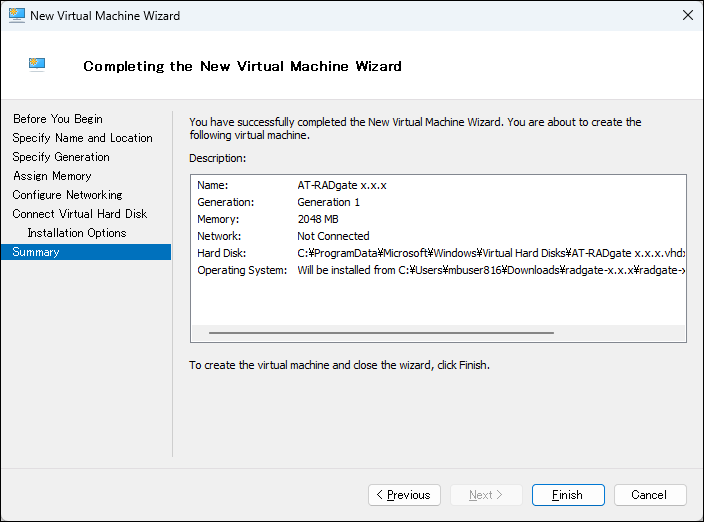Click the 2048 MB memory value
This screenshot has width=704, height=522.
pyautogui.click(x=319, y=219)
